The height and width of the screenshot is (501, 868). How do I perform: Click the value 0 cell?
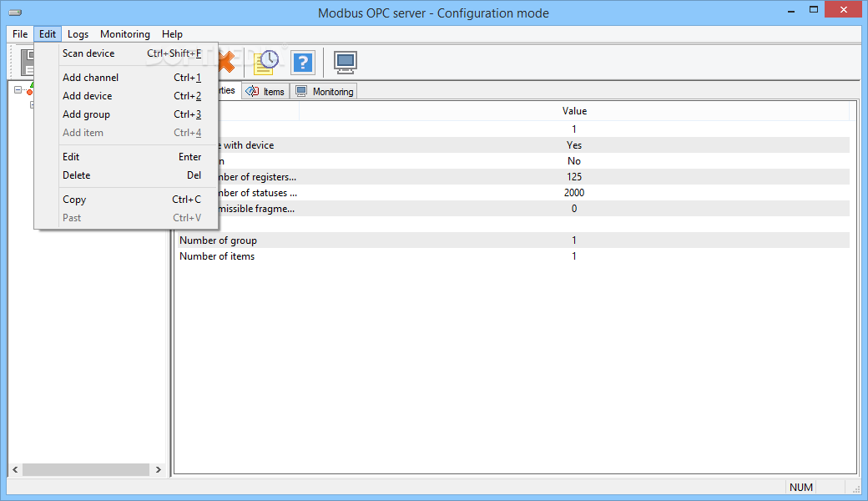[574, 209]
